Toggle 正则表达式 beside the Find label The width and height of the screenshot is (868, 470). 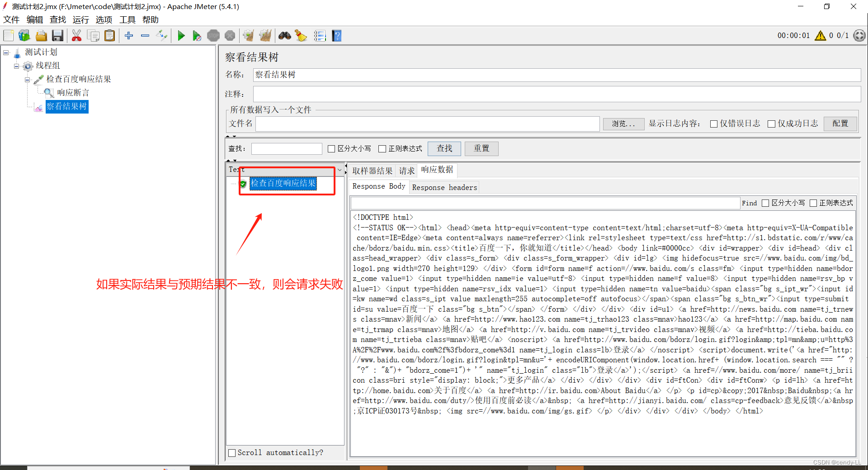pos(813,203)
